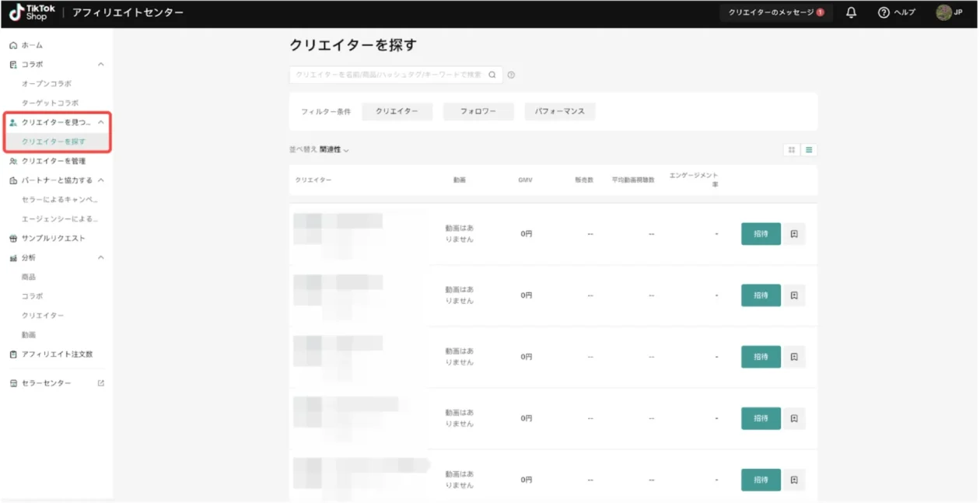Click the notification bell icon
The image size is (980, 503).
[x=851, y=13]
